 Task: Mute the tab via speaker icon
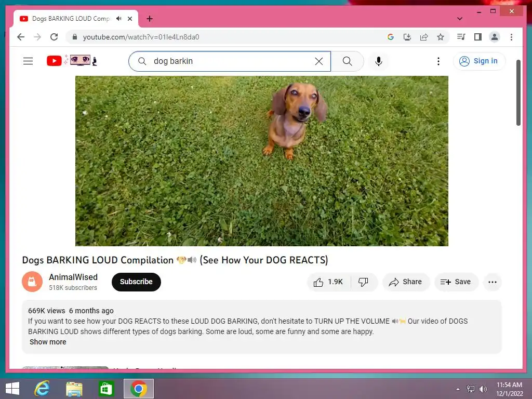tap(118, 19)
